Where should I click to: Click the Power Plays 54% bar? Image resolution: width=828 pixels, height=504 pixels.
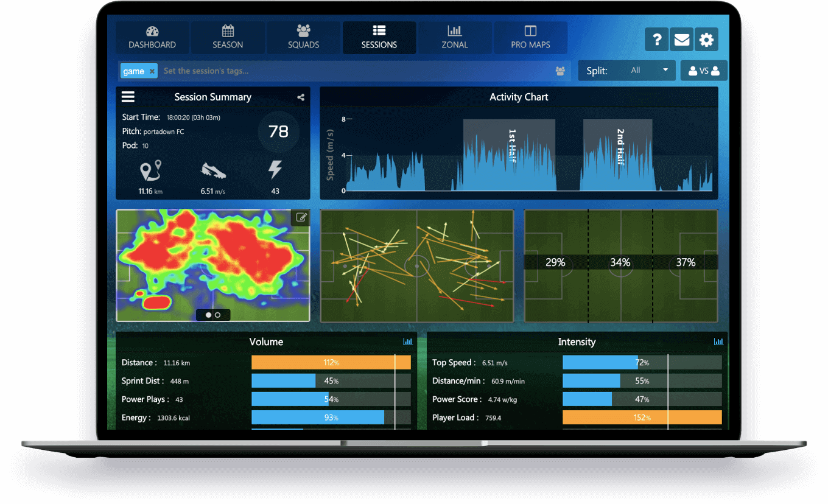[331, 399]
